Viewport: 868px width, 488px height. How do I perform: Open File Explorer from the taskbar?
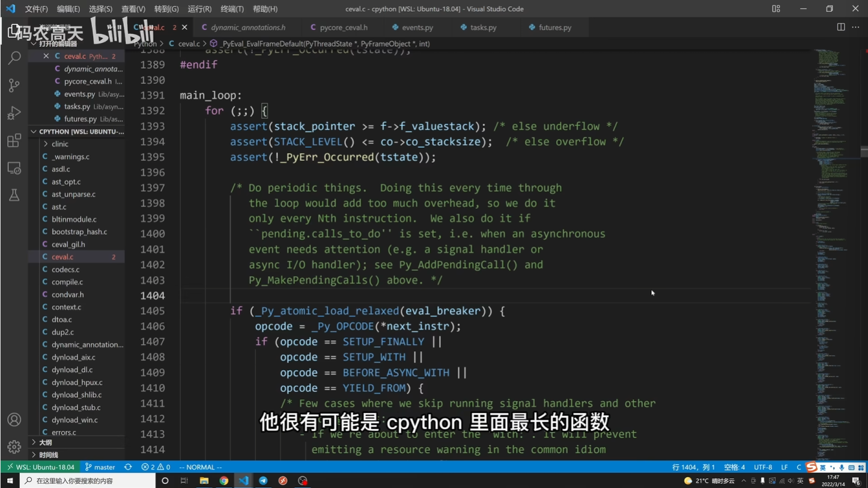pyautogui.click(x=204, y=481)
